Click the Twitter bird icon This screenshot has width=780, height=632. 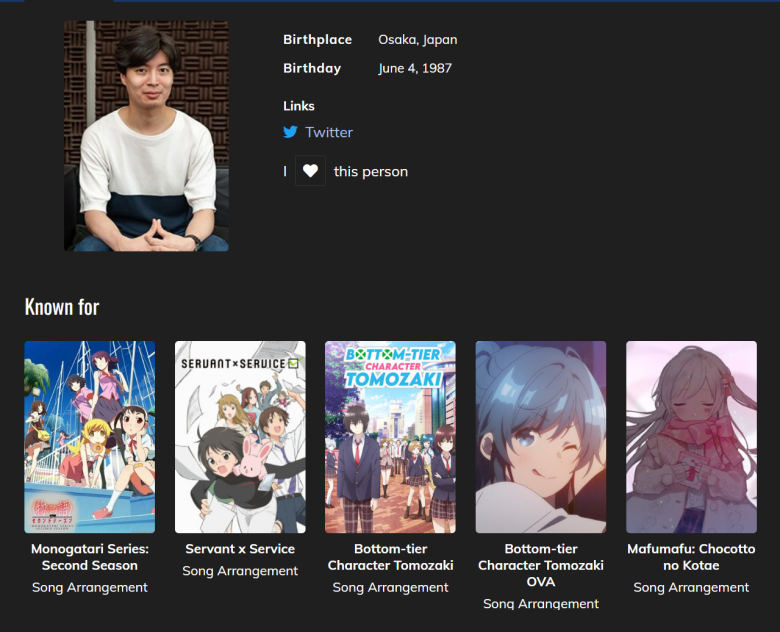291,132
